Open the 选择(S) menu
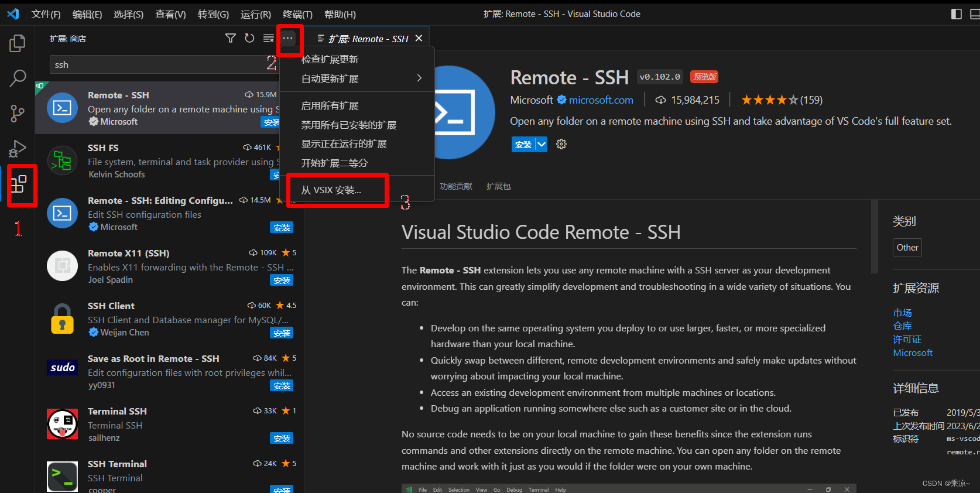This screenshot has height=493, width=980. point(129,14)
